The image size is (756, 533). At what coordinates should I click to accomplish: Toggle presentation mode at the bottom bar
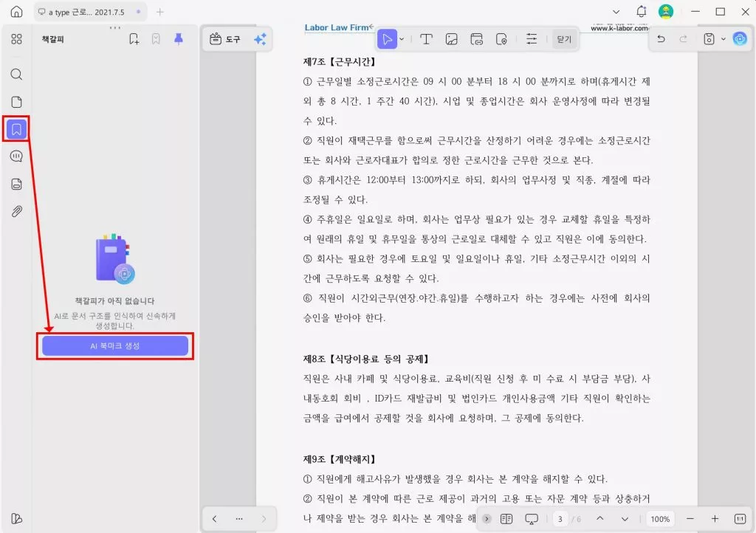tap(533, 519)
